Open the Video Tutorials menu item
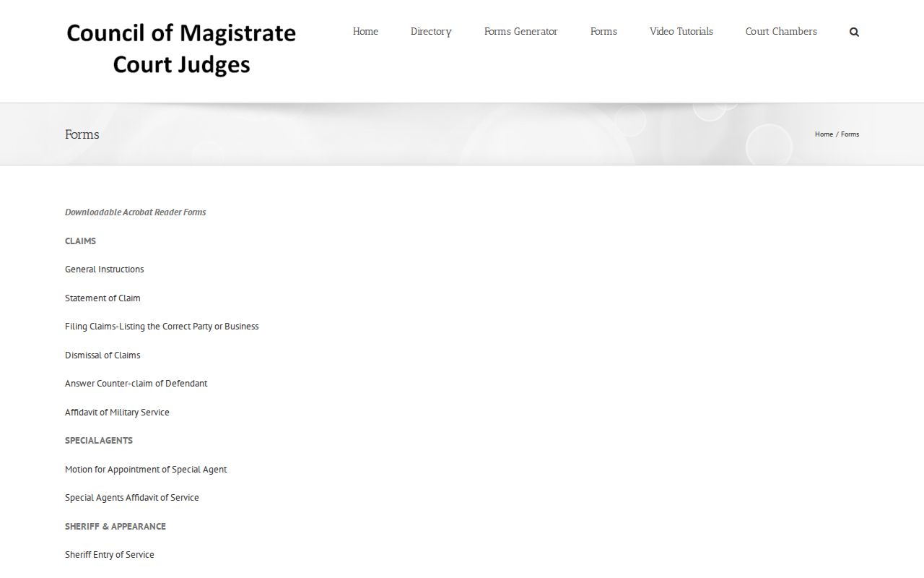Image resolution: width=924 pixels, height=578 pixels. pyautogui.click(x=681, y=31)
